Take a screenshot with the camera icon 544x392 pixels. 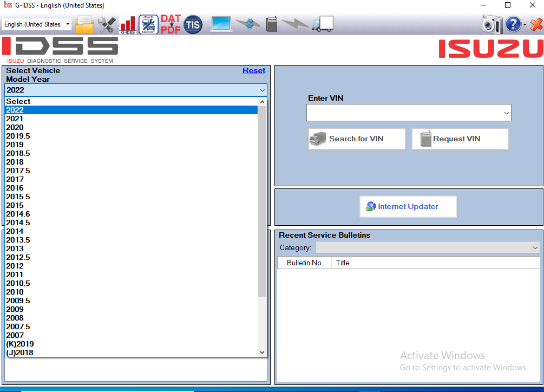492,24
